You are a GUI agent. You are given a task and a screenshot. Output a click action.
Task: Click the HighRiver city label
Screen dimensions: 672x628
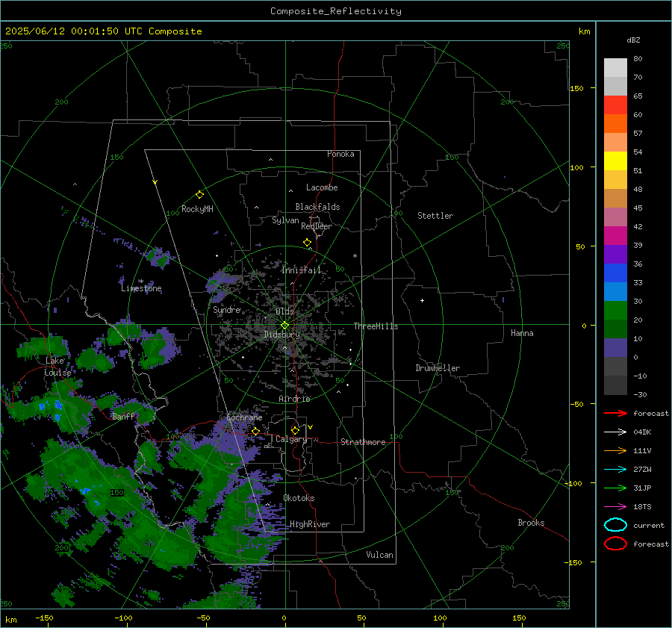(x=310, y=524)
